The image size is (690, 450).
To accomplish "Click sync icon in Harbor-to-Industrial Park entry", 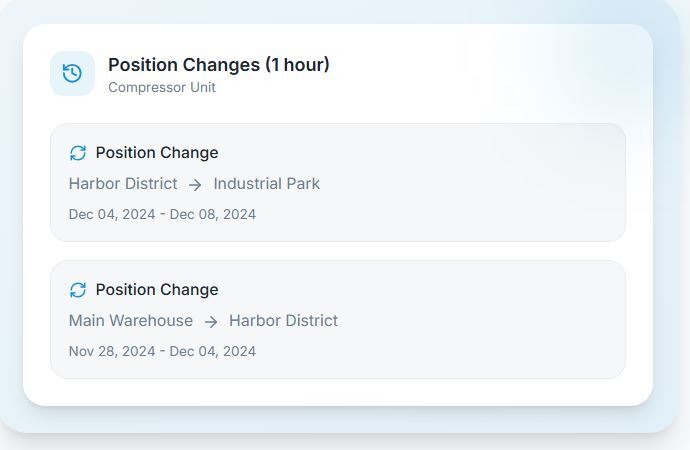I will [78, 153].
